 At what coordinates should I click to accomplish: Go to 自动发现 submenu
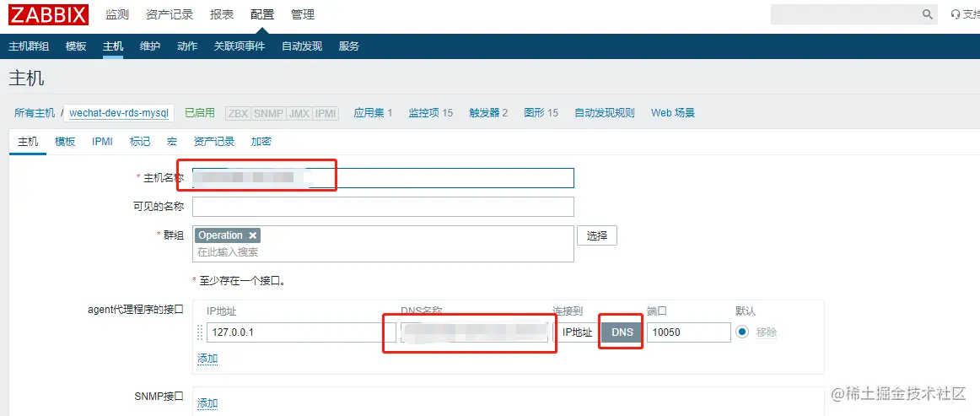[x=302, y=46]
